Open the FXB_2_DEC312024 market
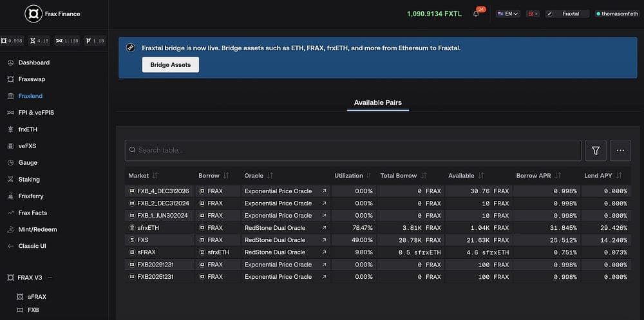The height and width of the screenshot is (320, 644). pyautogui.click(x=163, y=203)
